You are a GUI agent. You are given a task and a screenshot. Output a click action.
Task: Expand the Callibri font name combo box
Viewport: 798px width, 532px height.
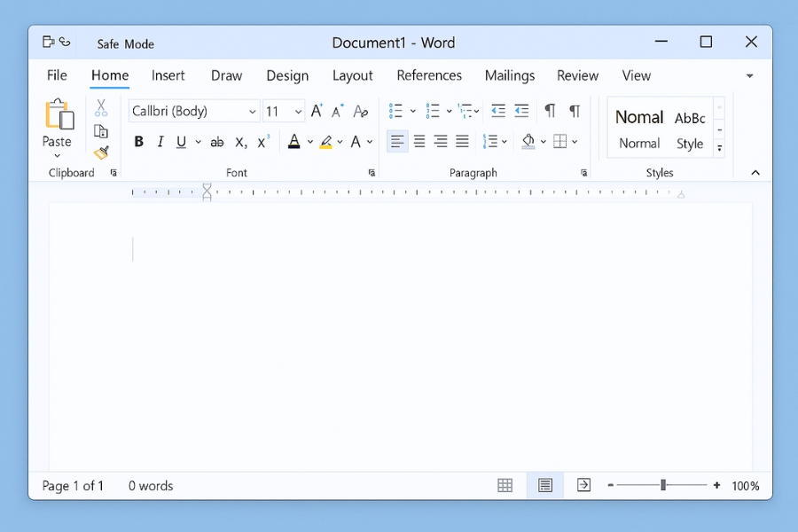pyautogui.click(x=252, y=111)
